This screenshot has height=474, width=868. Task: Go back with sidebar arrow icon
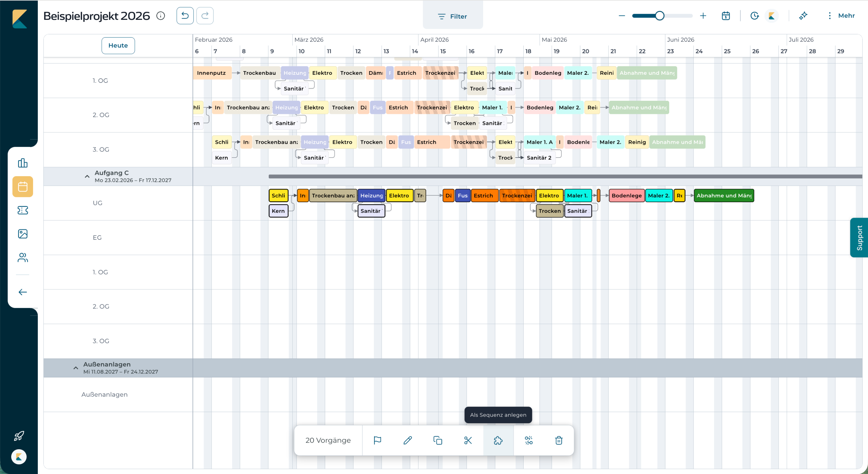coord(22,292)
